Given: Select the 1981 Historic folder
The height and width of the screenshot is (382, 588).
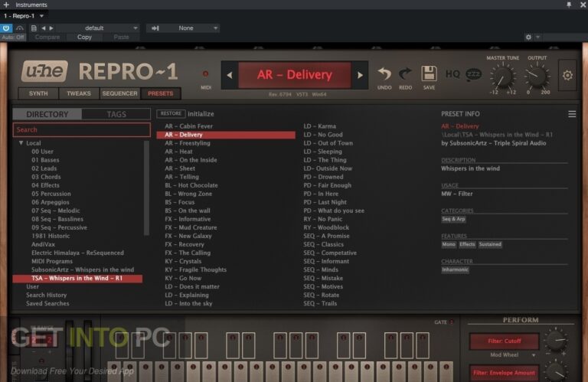Looking at the screenshot, I should click(x=51, y=236).
